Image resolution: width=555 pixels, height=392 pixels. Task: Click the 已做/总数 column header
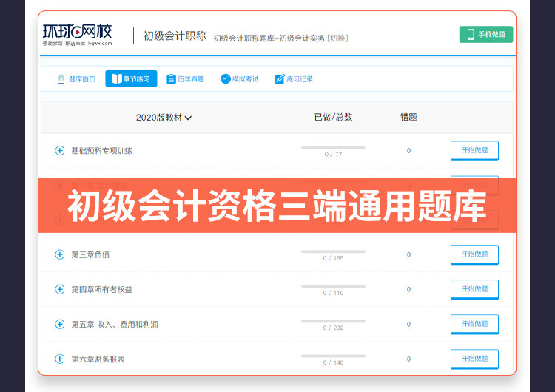[x=333, y=117]
